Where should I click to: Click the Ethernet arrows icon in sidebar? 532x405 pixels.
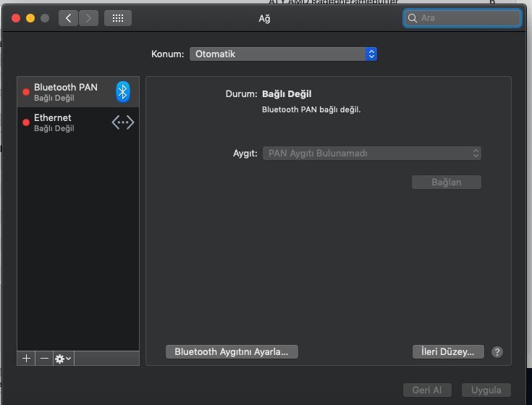click(x=123, y=122)
